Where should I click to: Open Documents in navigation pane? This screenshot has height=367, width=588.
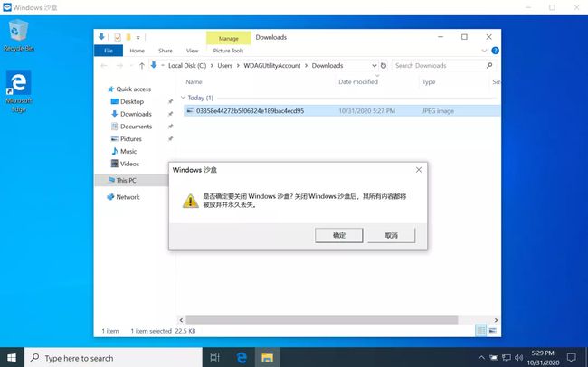pyautogui.click(x=132, y=127)
